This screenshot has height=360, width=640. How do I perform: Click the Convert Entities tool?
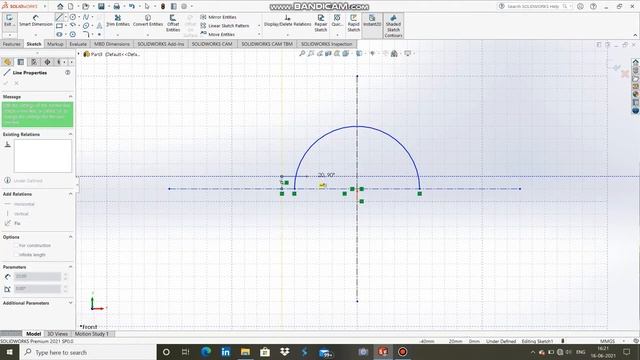point(148,20)
